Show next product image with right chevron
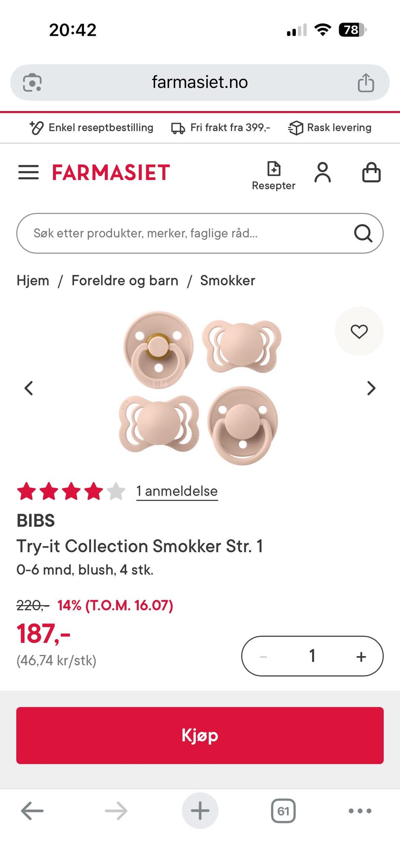Image resolution: width=400 pixels, height=868 pixels. click(371, 388)
